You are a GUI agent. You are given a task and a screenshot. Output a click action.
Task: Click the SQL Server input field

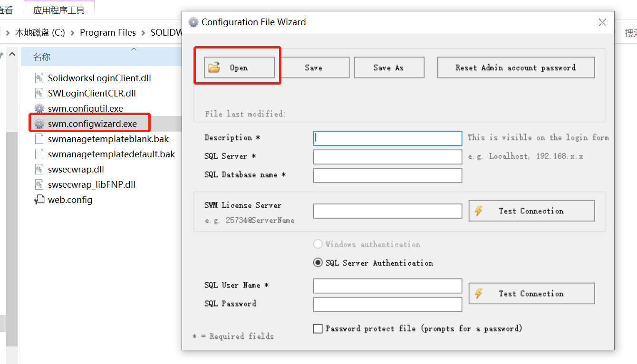[x=387, y=157]
